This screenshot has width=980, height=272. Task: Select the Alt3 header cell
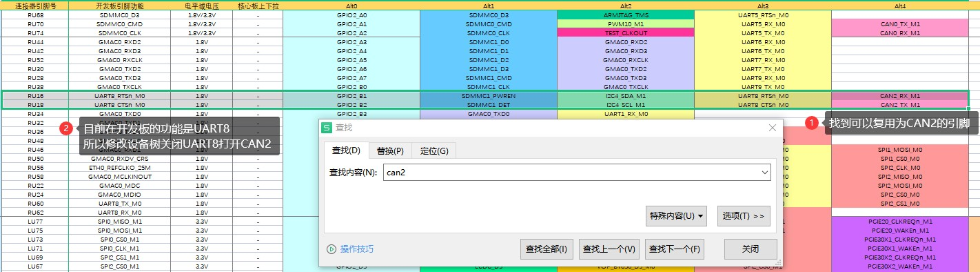pos(763,6)
